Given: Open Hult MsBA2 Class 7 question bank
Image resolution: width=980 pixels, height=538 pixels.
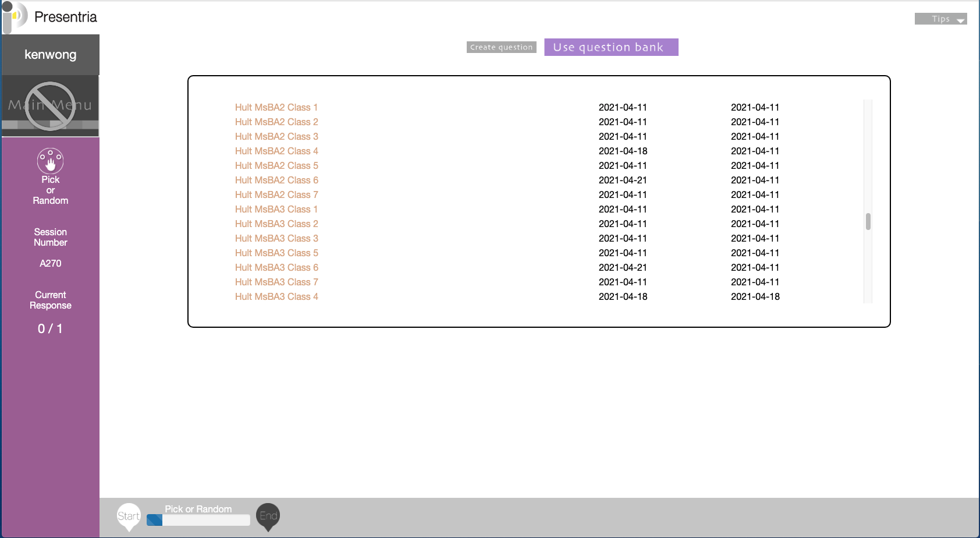Looking at the screenshot, I should [276, 194].
